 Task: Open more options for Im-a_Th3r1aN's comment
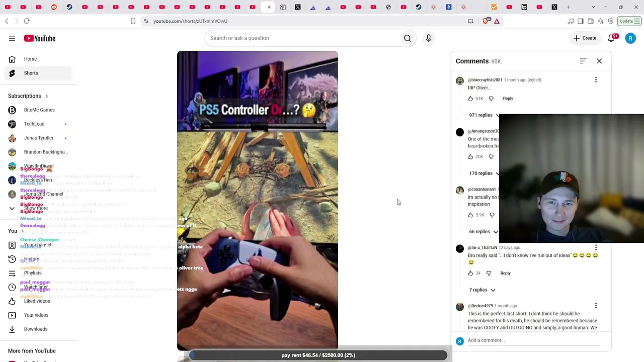coord(596,247)
